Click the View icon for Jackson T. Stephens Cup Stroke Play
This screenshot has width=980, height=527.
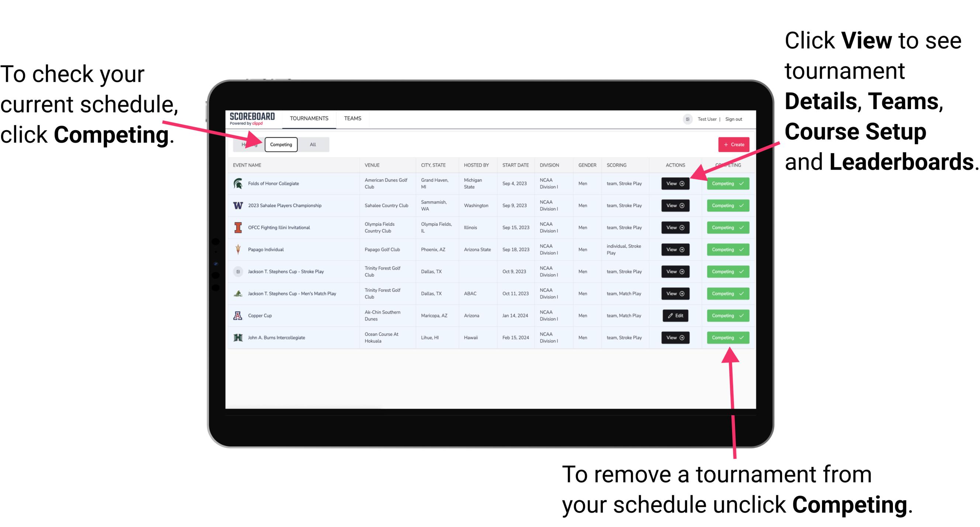[x=674, y=271]
